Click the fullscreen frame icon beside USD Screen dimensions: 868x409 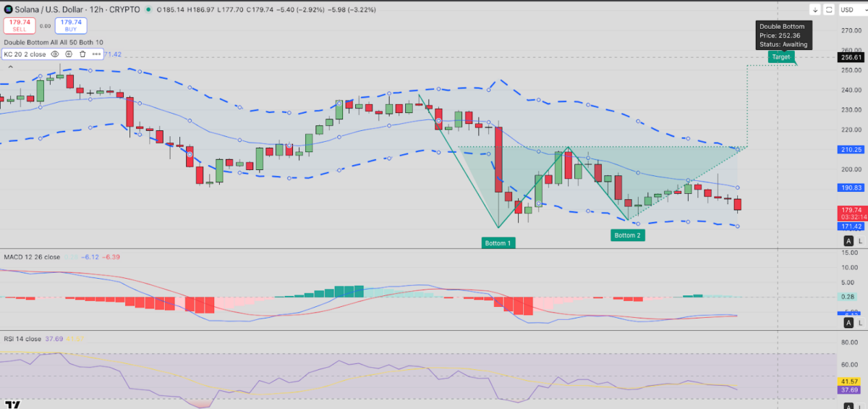point(828,10)
